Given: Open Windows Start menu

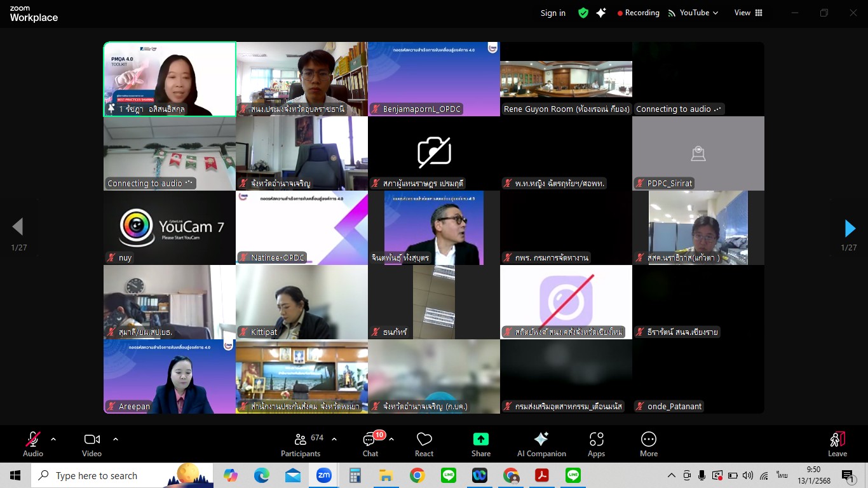Looking at the screenshot, I should (15, 475).
